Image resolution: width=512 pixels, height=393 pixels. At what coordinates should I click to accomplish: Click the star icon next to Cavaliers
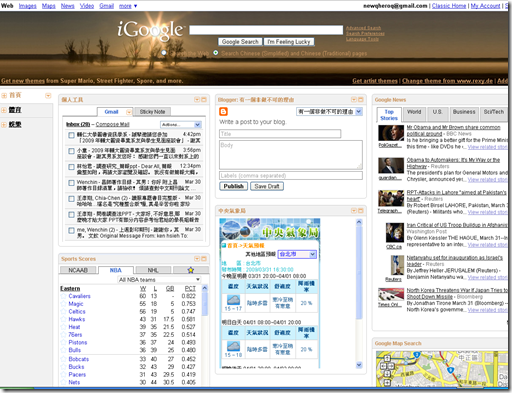click(x=64, y=296)
